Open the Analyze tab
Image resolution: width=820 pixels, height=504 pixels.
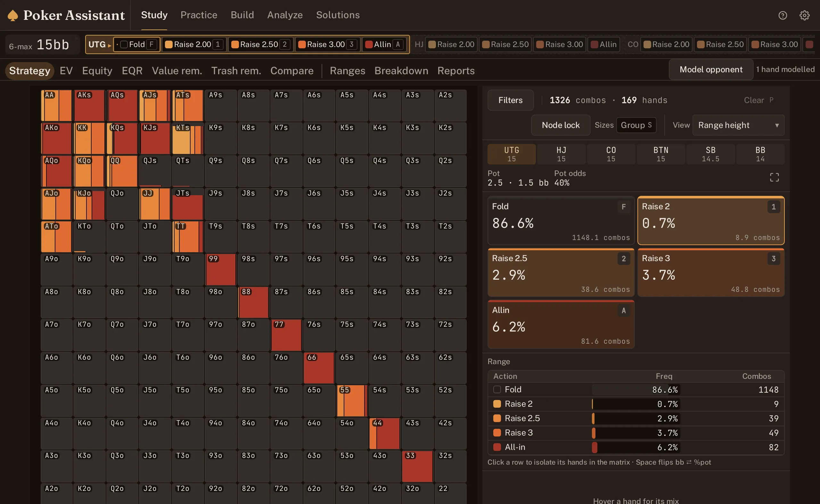285,15
